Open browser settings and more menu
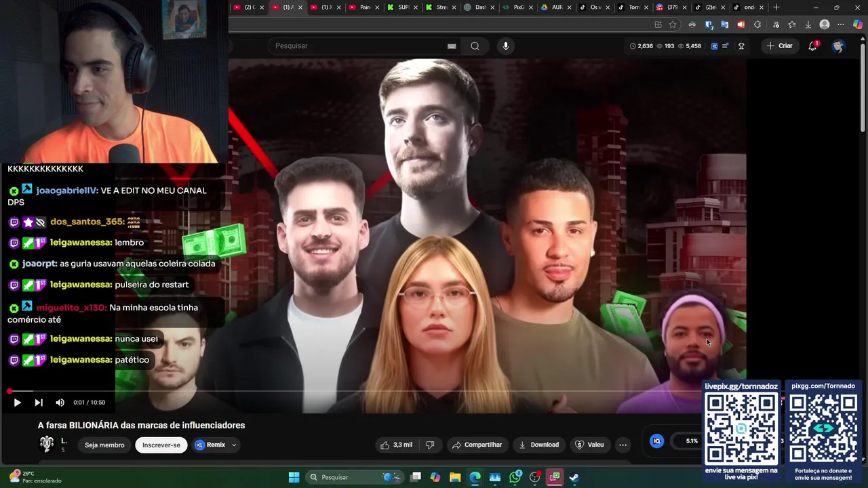 841,24
